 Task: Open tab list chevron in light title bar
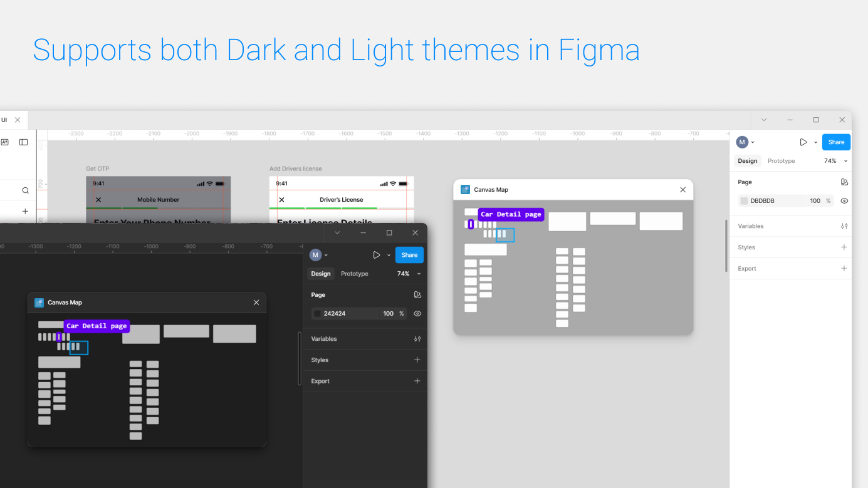(763, 120)
